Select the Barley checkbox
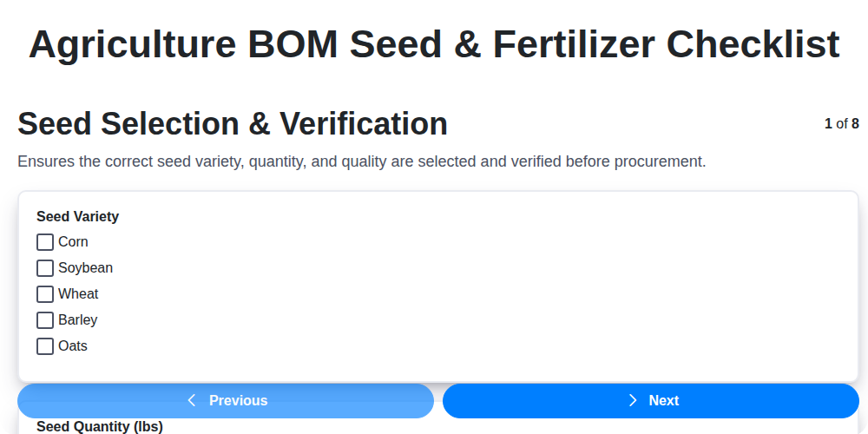The height and width of the screenshot is (434, 868). 45,320
